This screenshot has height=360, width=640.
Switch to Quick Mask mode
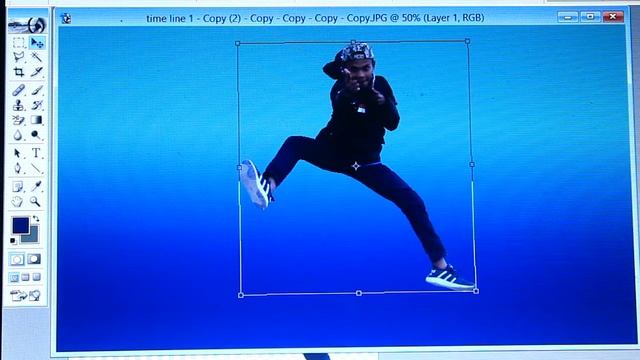(x=34, y=259)
